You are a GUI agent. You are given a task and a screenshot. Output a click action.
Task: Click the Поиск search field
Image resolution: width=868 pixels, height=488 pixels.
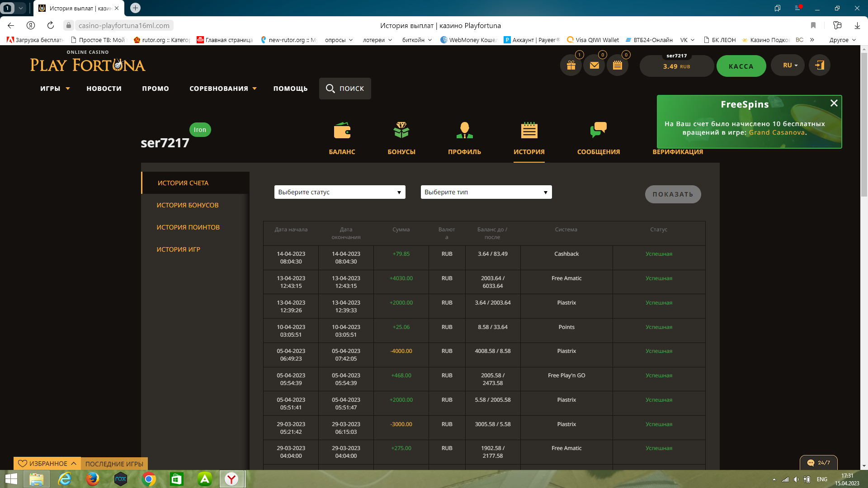(345, 89)
